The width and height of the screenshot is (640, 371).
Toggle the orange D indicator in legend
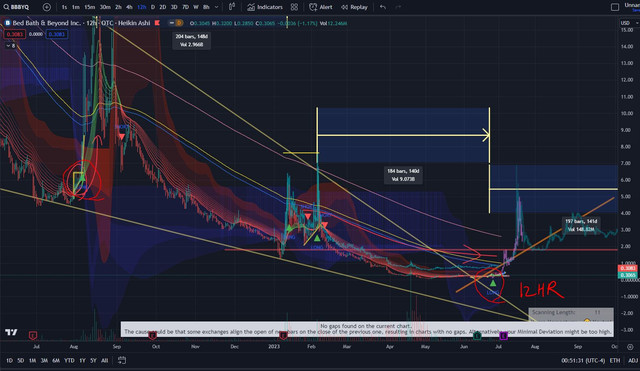click(180, 23)
